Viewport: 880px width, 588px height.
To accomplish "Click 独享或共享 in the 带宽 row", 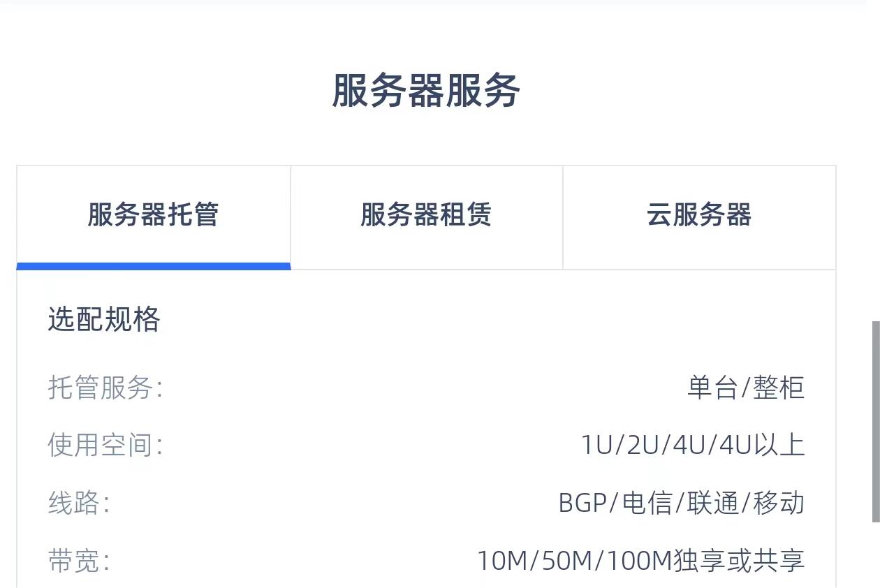I will tap(739, 561).
